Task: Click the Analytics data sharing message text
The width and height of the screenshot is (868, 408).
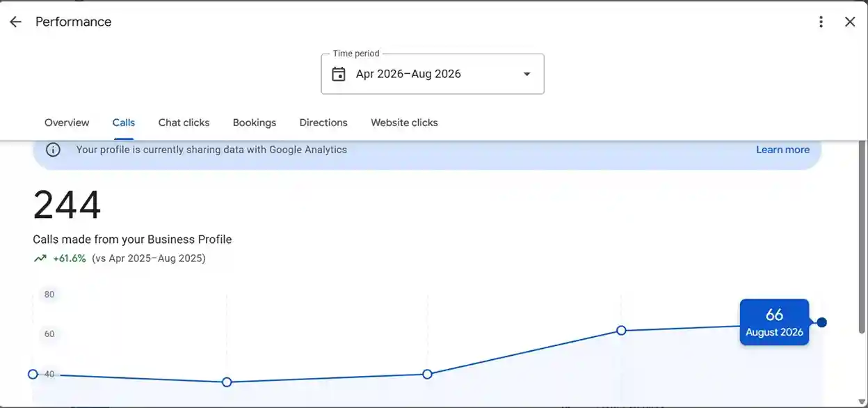Action: tap(211, 150)
